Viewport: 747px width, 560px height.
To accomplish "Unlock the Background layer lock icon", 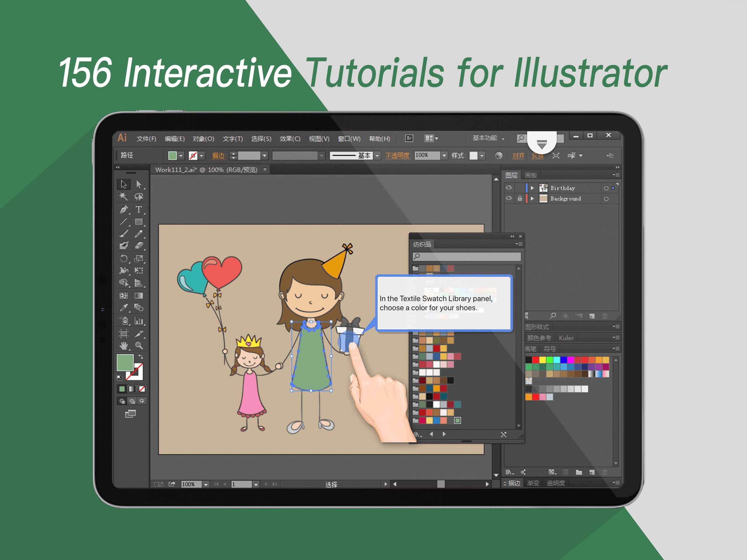I will 520,198.
